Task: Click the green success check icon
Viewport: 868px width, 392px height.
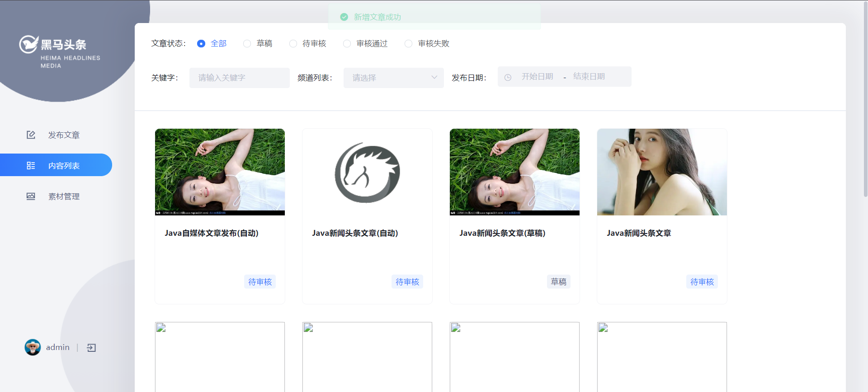Action: pyautogui.click(x=344, y=17)
